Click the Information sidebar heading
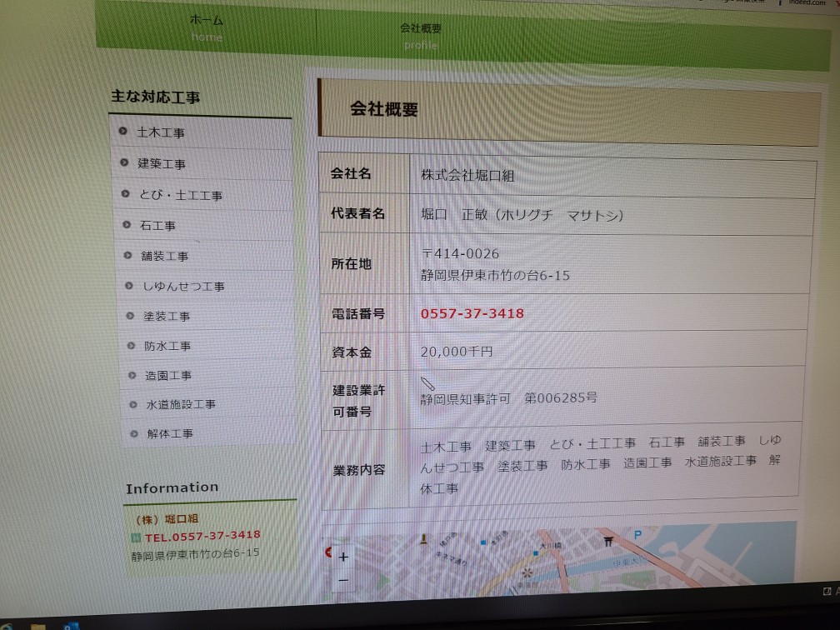Viewport: 840px width, 630px height. click(172, 487)
